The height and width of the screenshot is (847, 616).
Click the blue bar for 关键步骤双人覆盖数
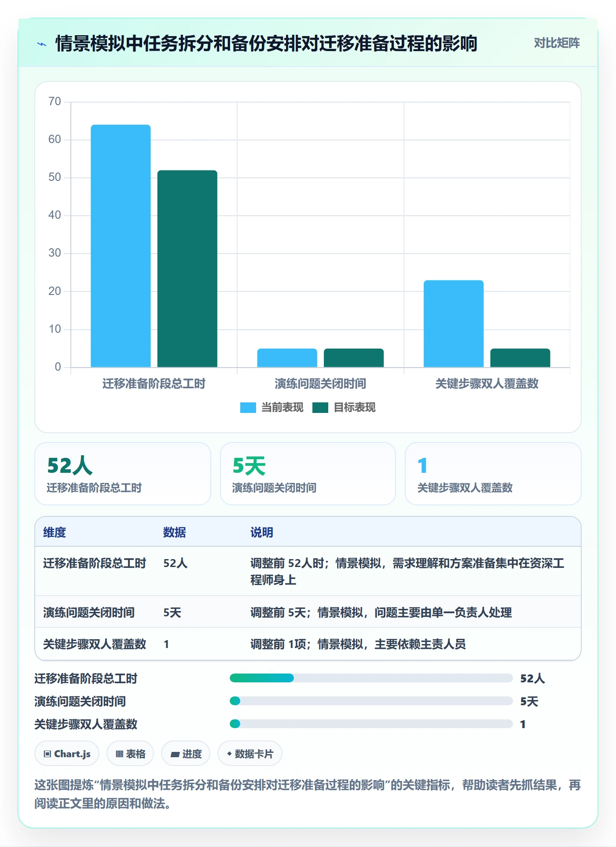click(454, 324)
